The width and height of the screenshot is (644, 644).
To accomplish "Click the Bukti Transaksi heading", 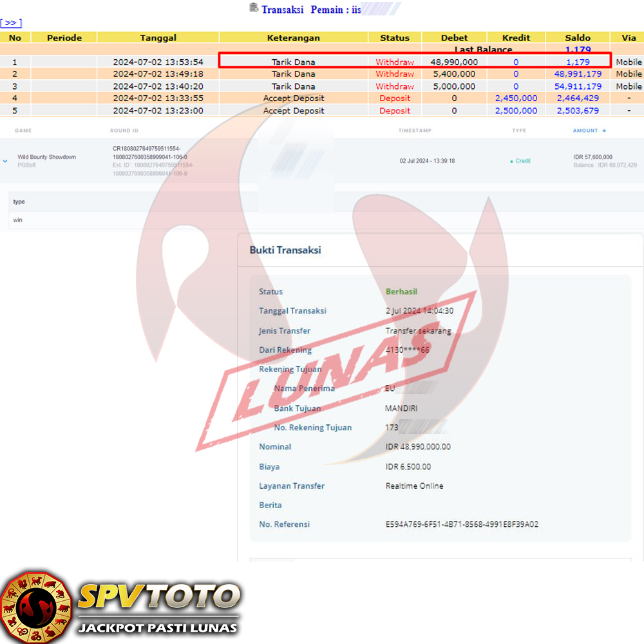I will coord(285,250).
